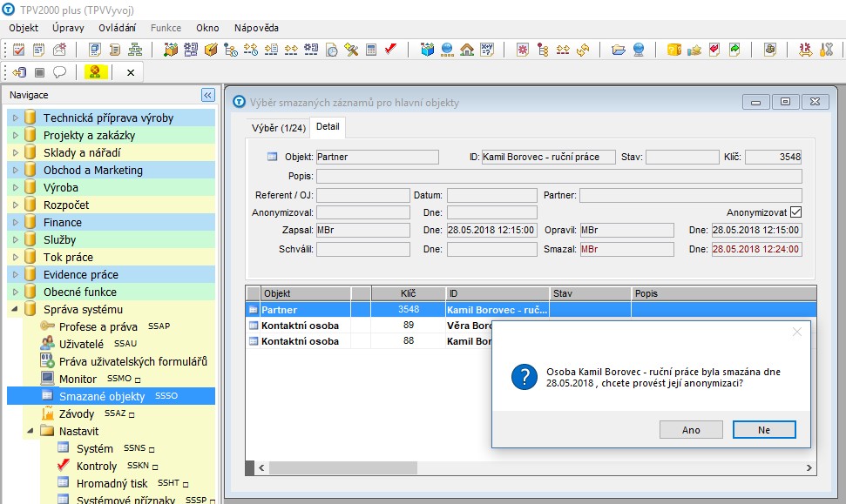Decline anonymization with Ne button

point(764,430)
